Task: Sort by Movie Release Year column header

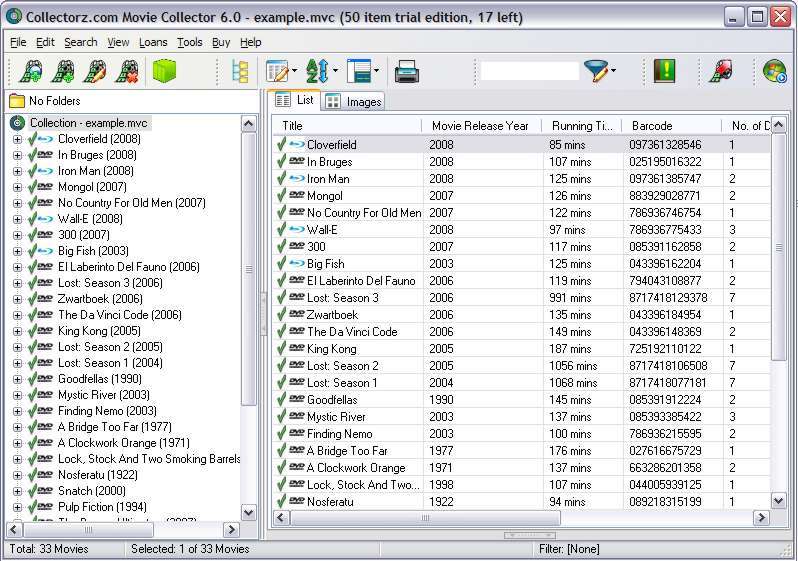Action: point(481,126)
